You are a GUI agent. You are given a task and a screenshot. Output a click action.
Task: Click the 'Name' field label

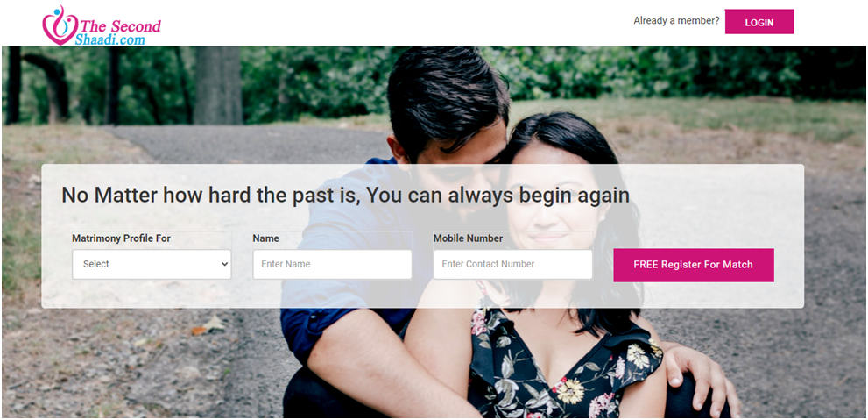click(265, 238)
